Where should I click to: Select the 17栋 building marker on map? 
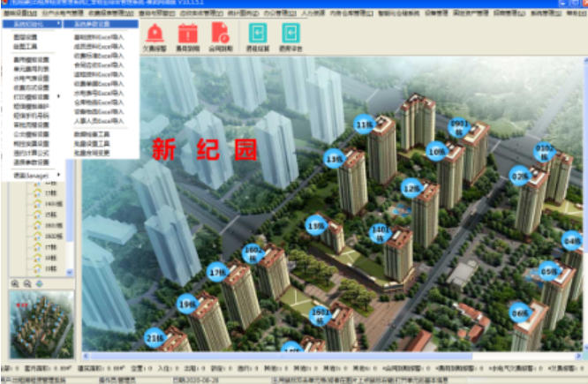(217, 272)
